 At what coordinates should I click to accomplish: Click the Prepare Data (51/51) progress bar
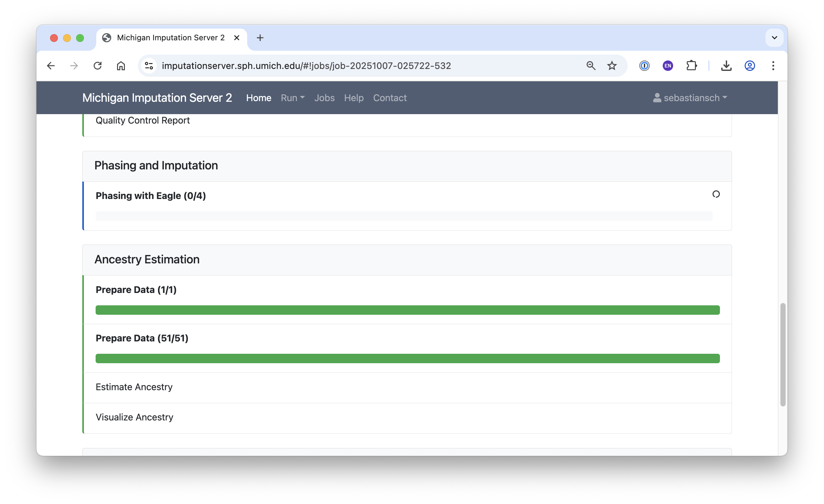(407, 359)
